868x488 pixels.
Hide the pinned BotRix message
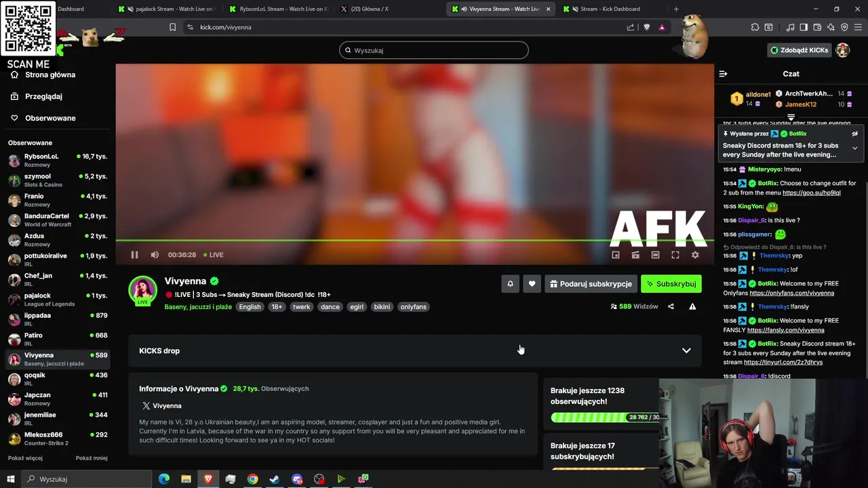click(x=855, y=134)
